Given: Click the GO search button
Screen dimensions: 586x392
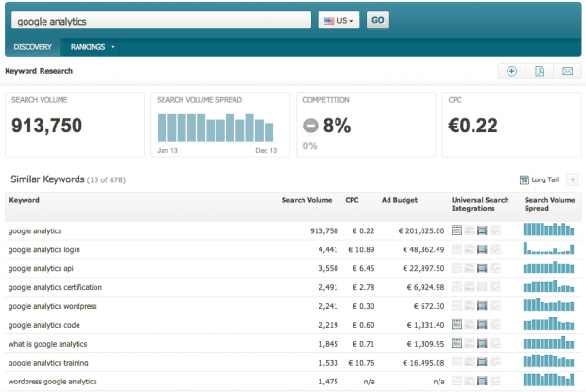Looking at the screenshot, I should tap(377, 20).
